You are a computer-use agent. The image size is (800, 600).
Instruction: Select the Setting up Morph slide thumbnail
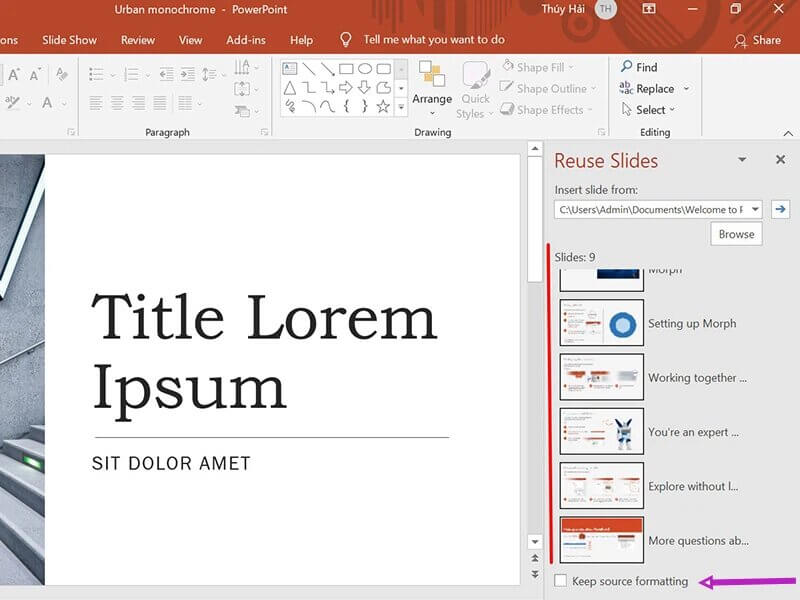coord(600,323)
